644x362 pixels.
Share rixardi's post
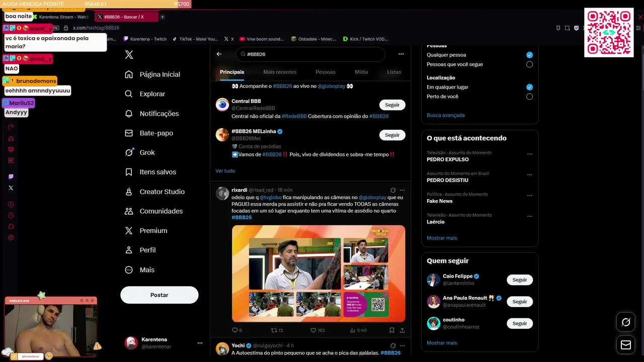(x=402, y=330)
